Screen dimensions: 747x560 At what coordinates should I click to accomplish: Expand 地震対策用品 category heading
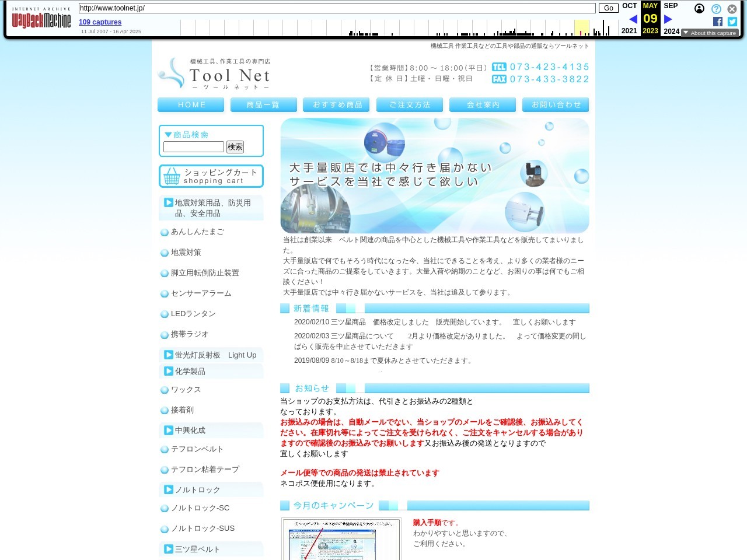pos(211,208)
